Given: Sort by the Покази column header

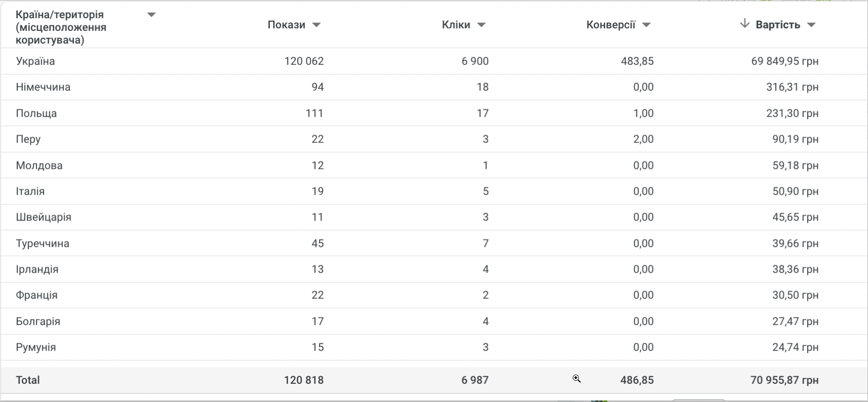Looking at the screenshot, I should pos(286,25).
